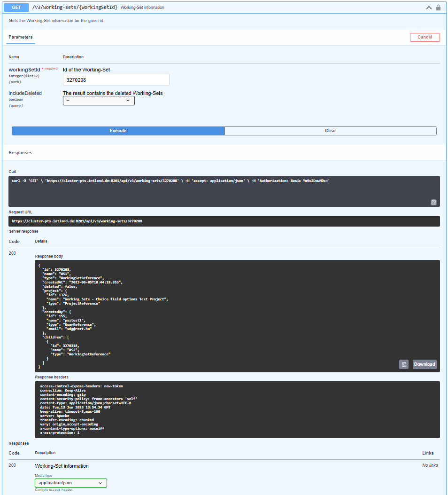Viewport: 448px width, 495px height.
Task: Click the "No links" text
Action: [x=430, y=465]
